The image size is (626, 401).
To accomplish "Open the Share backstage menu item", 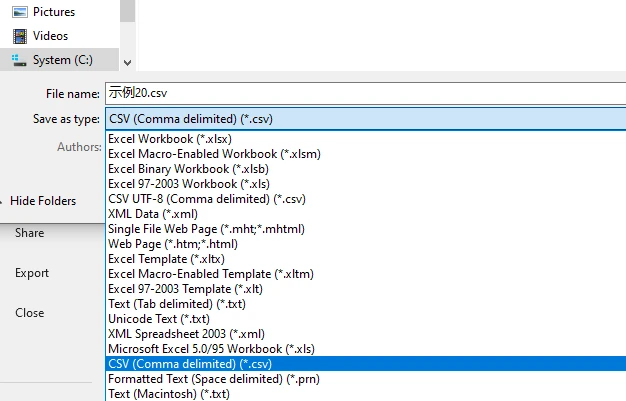I will 30,233.
